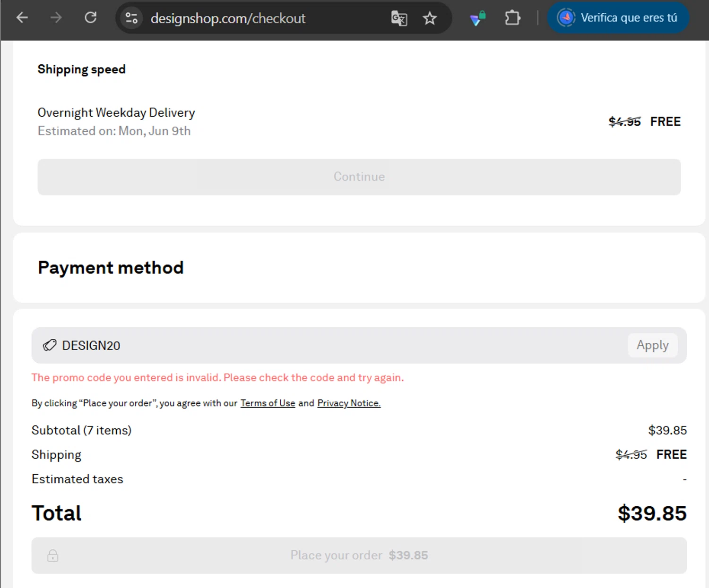Click the subtotal amount $39.85
This screenshot has width=709, height=588.
[x=667, y=430]
